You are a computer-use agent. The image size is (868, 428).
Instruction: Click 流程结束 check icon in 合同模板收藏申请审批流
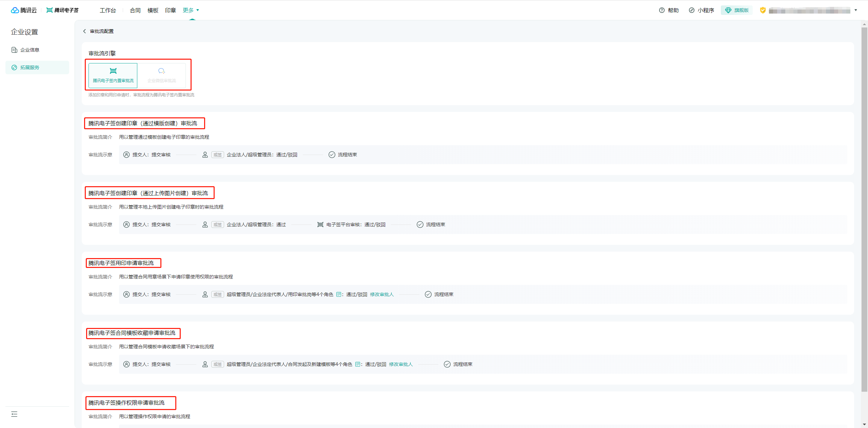pyautogui.click(x=447, y=364)
